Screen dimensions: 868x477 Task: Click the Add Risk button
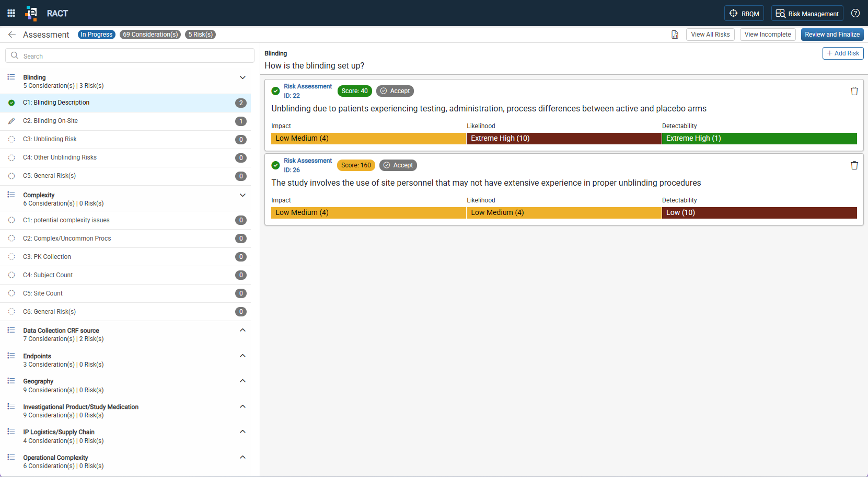843,53
